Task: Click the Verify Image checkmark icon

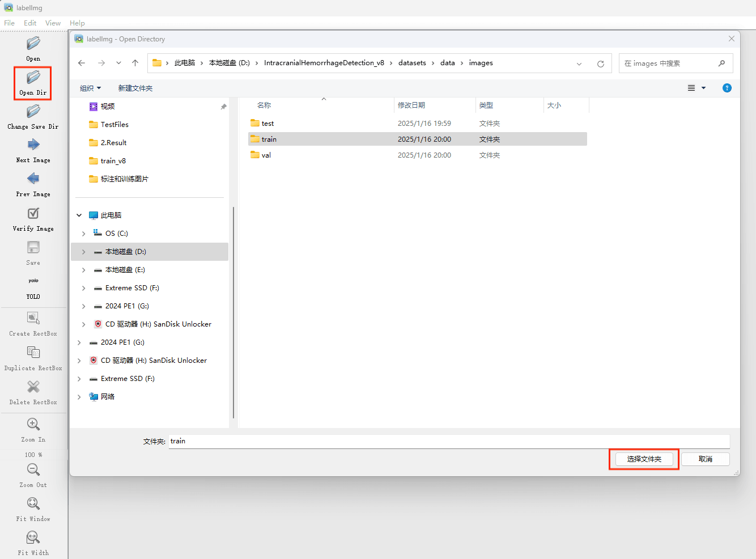Action: pyautogui.click(x=33, y=214)
